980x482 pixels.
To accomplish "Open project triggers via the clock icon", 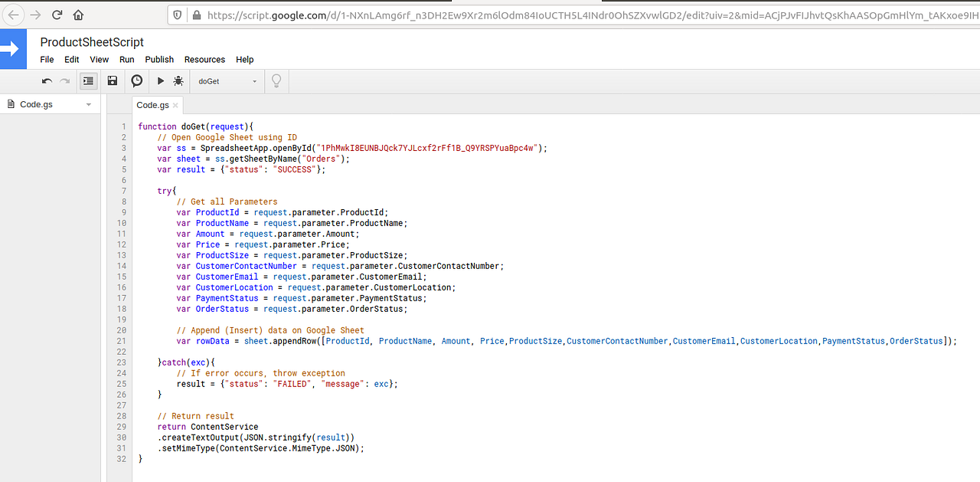I will pyautogui.click(x=136, y=80).
